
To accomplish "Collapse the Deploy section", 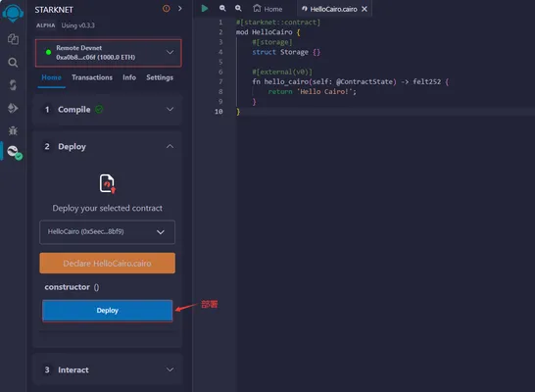I will pyautogui.click(x=108, y=147).
